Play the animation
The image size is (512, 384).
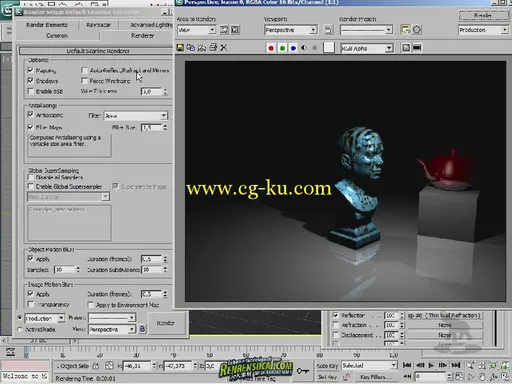coord(431,365)
